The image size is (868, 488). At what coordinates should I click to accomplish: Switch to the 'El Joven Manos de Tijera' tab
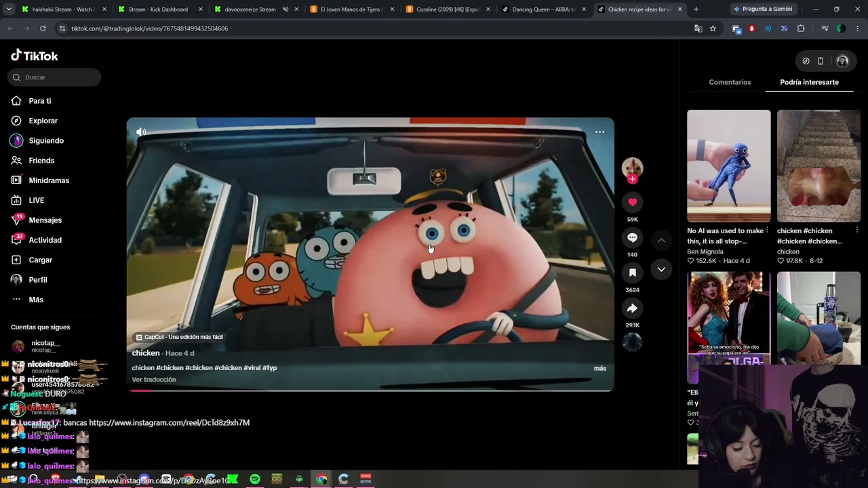pyautogui.click(x=353, y=9)
